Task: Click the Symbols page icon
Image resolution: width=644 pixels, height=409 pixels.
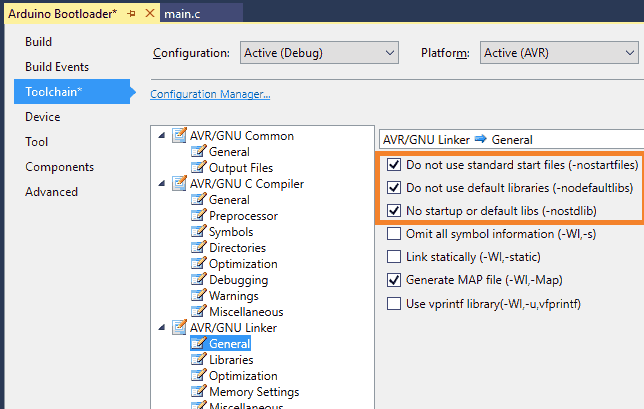Action: (198, 232)
